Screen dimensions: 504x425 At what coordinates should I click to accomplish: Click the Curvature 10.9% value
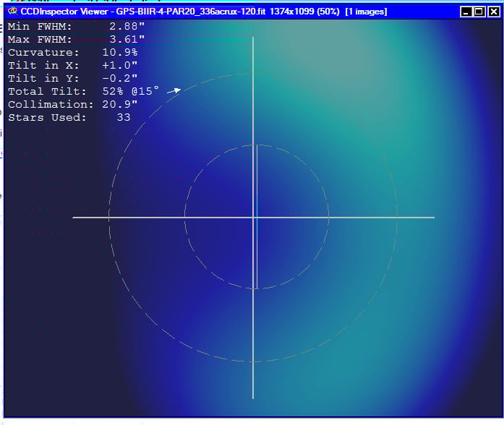(x=120, y=52)
